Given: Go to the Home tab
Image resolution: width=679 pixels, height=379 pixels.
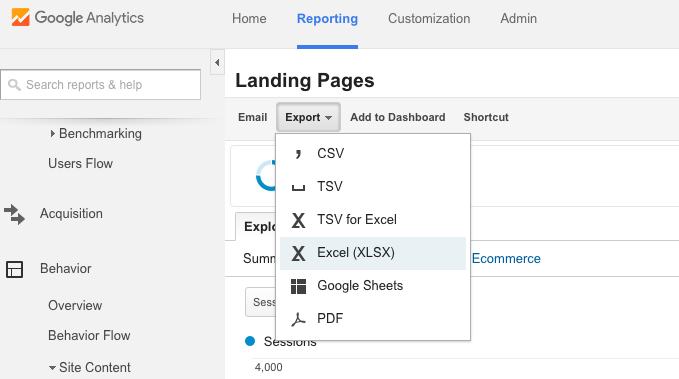Looking at the screenshot, I should pyautogui.click(x=249, y=19).
